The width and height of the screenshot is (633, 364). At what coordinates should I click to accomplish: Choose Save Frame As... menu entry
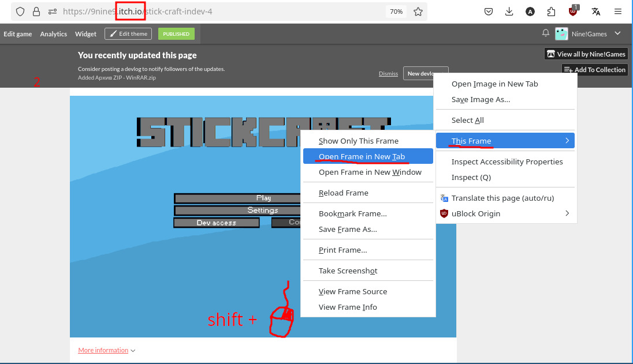[x=368, y=230]
